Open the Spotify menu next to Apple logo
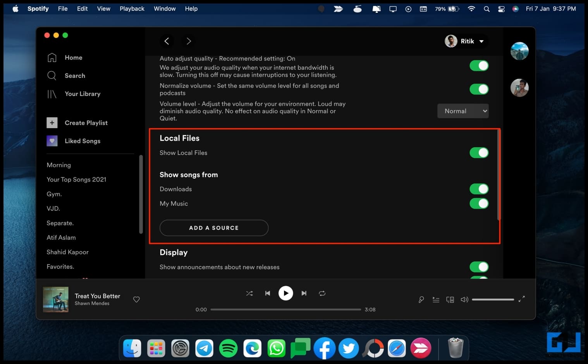Image resolution: width=588 pixels, height=364 pixels. (38, 9)
